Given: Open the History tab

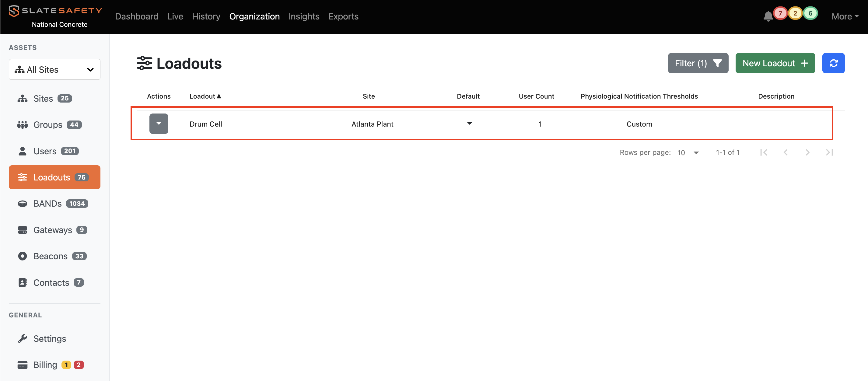Looking at the screenshot, I should coord(206,16).
